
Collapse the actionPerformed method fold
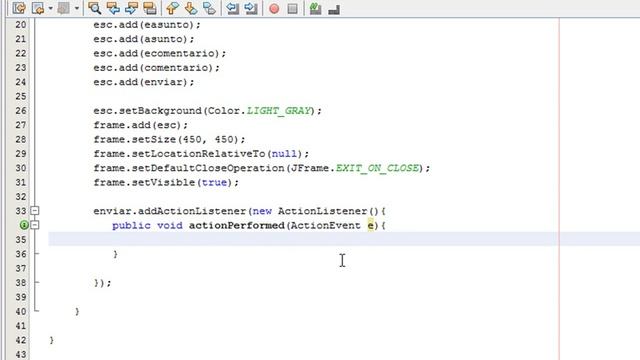tap(35, 225)
